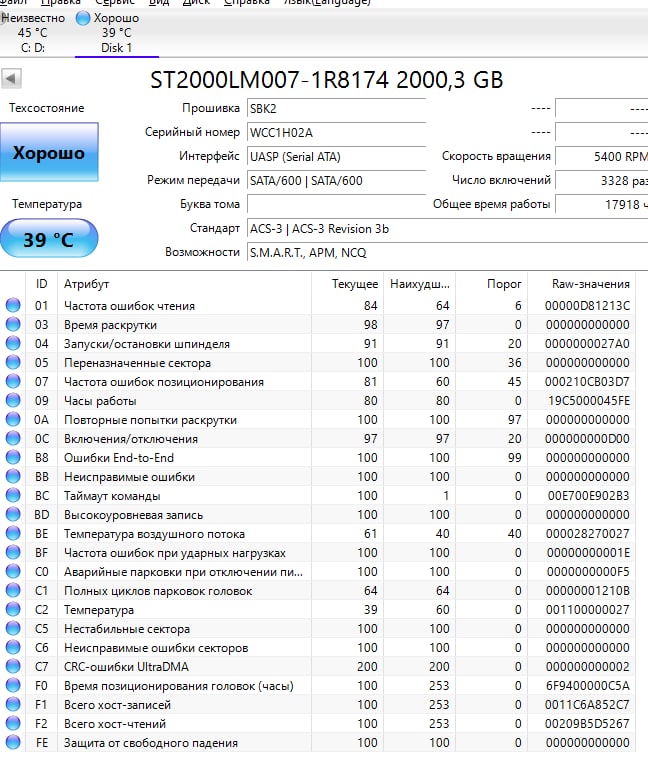Click status icon for Неисправимые ошибки row BB
Screen dimensions: 648x763
13,476
